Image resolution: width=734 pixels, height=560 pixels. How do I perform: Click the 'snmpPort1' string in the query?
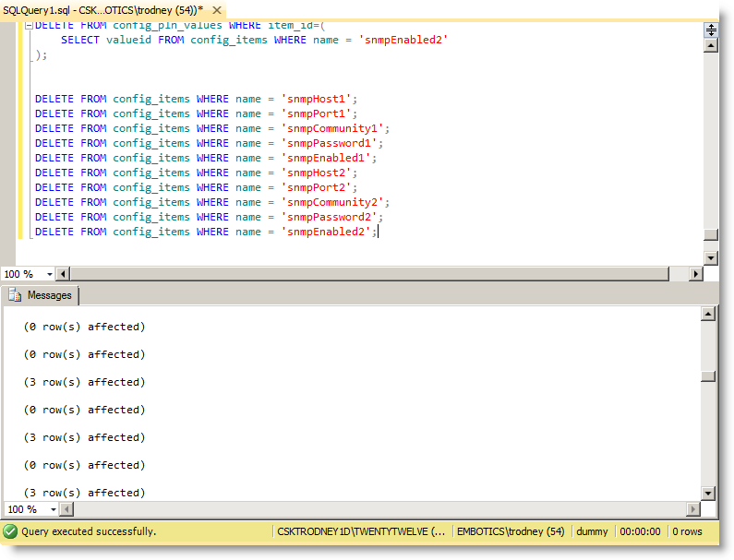point(316,113)
